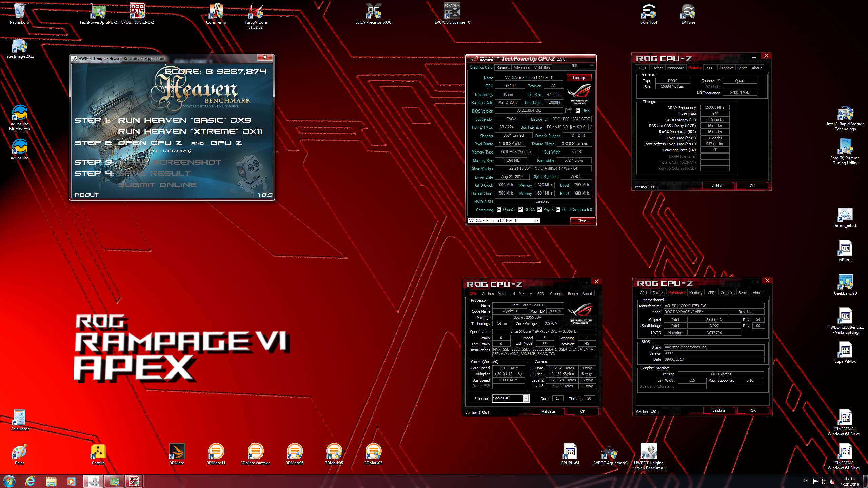The height and width of the screenshot is (488, 868).
Task: Click volume icon in system tray
Action: click(832, 481)
